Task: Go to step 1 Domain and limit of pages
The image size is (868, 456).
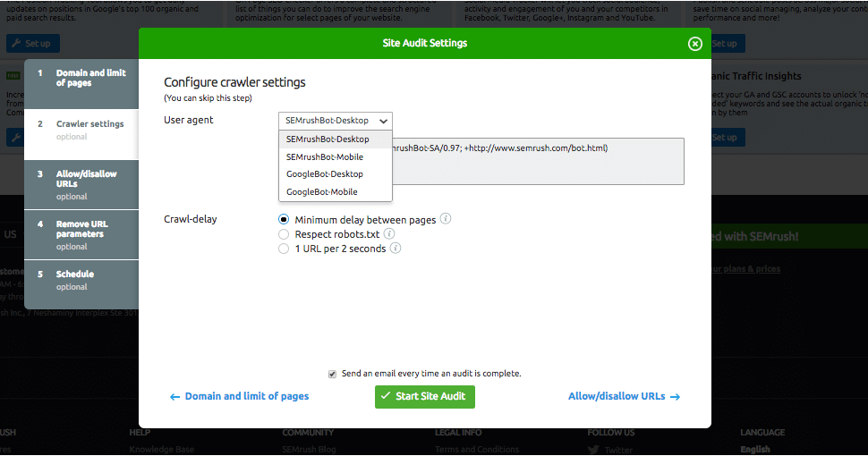Action: coord(81,83)
